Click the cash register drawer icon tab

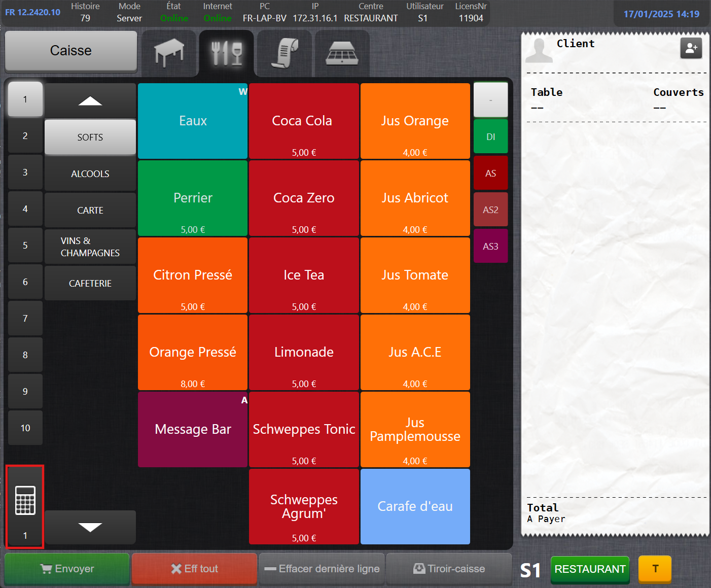point(342,53)
